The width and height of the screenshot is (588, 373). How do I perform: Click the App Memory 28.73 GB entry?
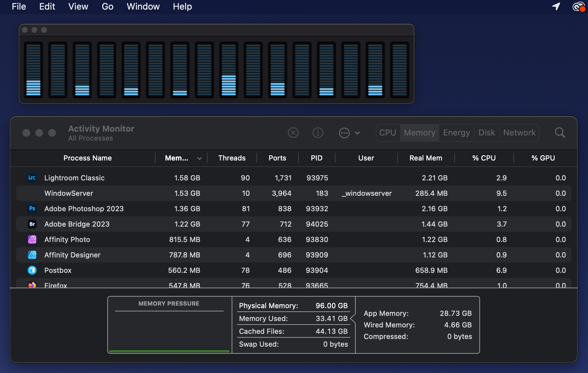click(x=418, y=313)
